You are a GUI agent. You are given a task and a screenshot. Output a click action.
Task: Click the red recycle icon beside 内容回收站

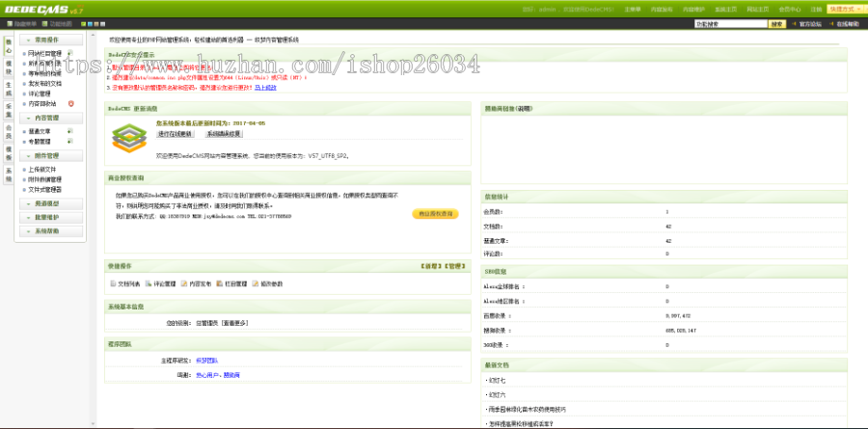click(x=70, y=103)
